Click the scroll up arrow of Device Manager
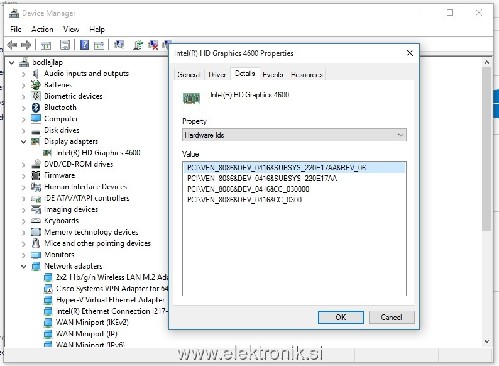Screen dimensions: 499x366 coord(487,62)
